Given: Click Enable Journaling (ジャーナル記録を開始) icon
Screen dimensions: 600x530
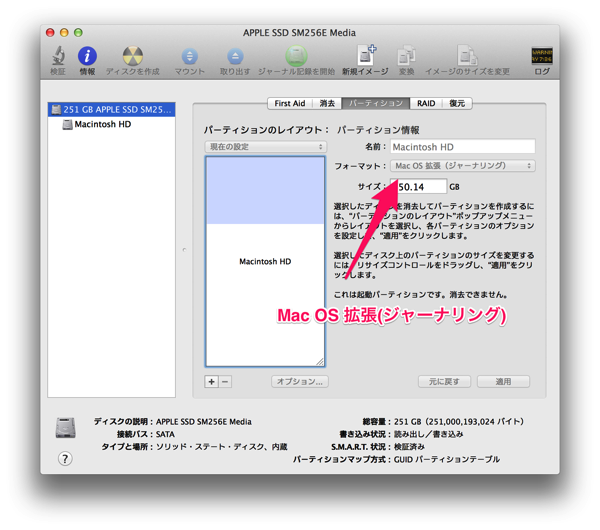Looking at the screenshot, I should pos(296,56).
